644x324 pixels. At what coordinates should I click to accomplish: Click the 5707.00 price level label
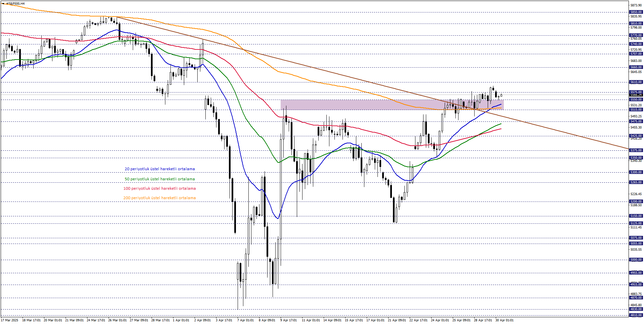point(636,54)
